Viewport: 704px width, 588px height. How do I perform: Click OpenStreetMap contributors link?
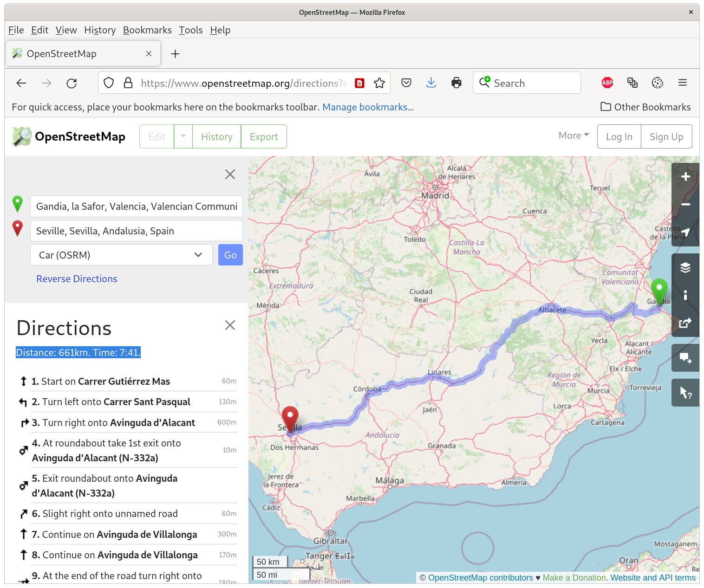click(481, 578)
